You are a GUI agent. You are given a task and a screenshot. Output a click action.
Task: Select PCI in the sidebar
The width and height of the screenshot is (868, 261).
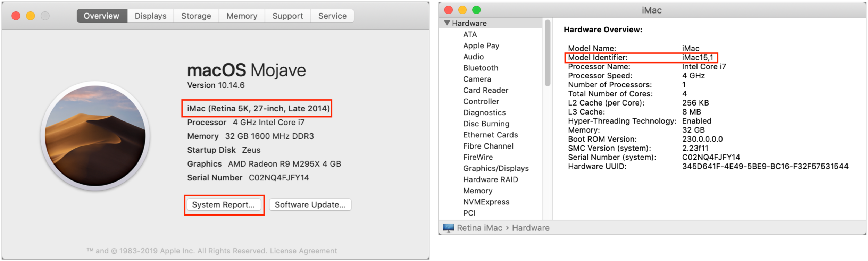pos(469,213)
